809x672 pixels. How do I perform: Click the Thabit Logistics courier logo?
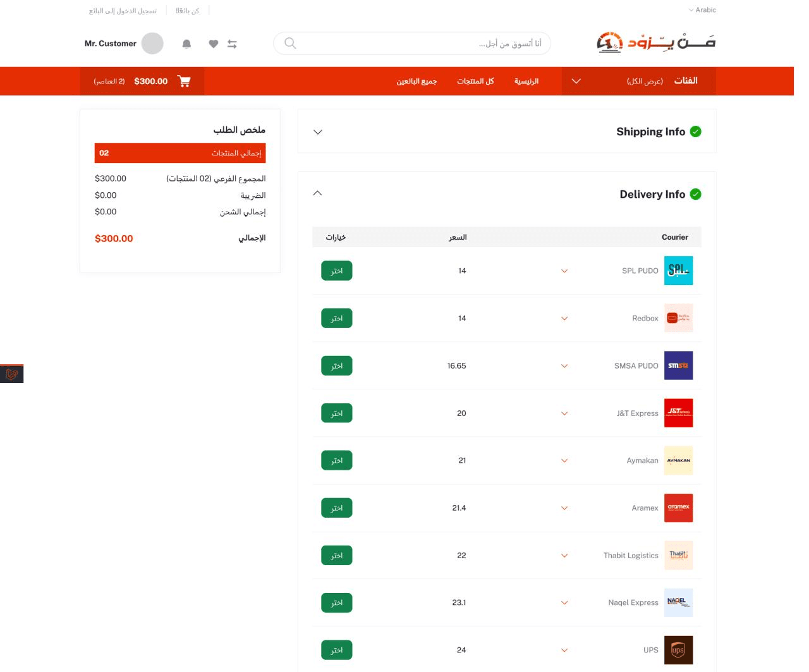click(x=678, y=555)
